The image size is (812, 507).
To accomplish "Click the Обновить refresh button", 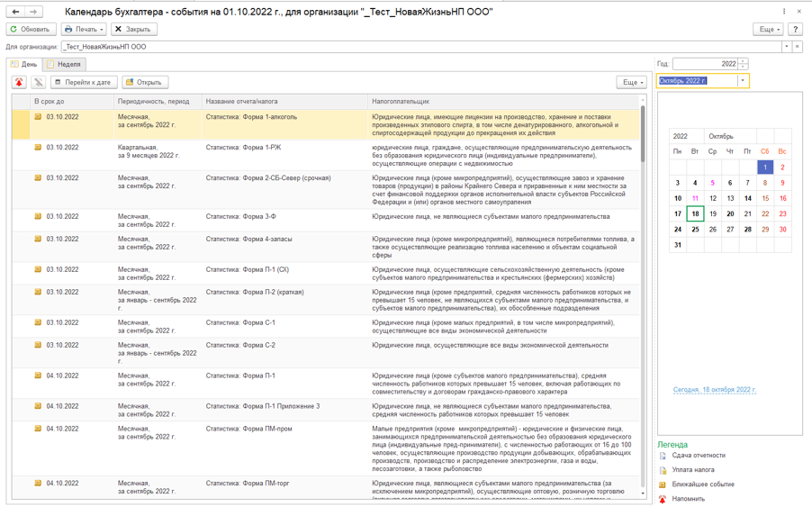I will tap(32, 29).
